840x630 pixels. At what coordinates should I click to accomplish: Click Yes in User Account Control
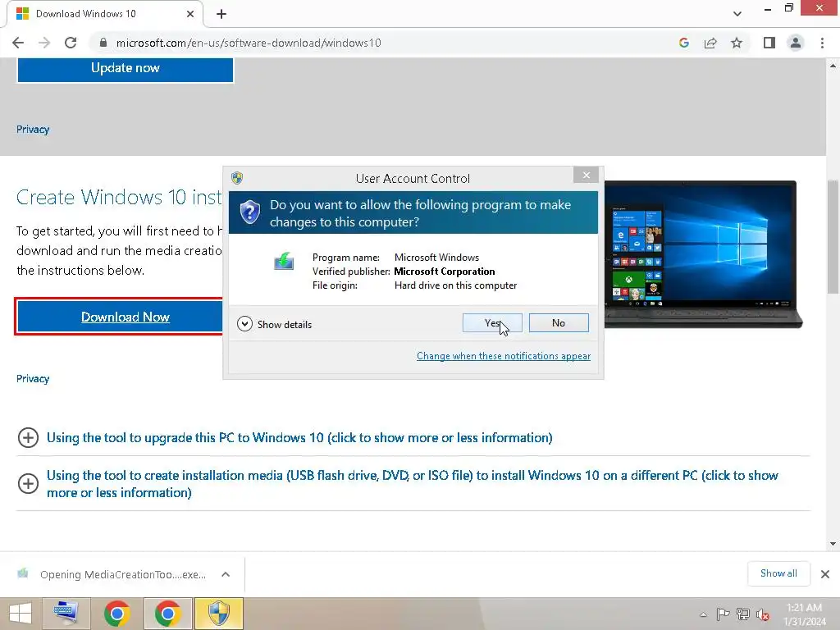pos(492,323)
